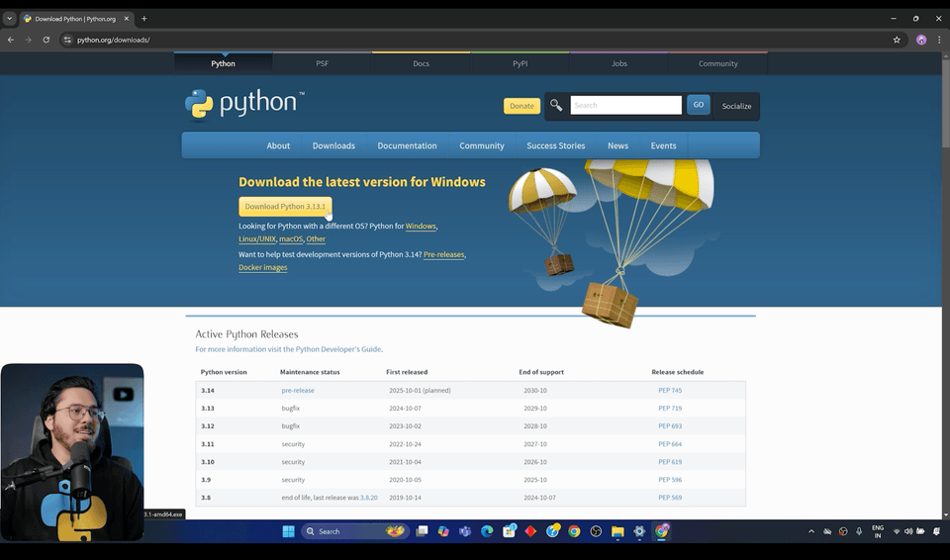Open the Wi-Fi network tray icon
This screenshot has height=560, width=950.
(x=897, y=531)
